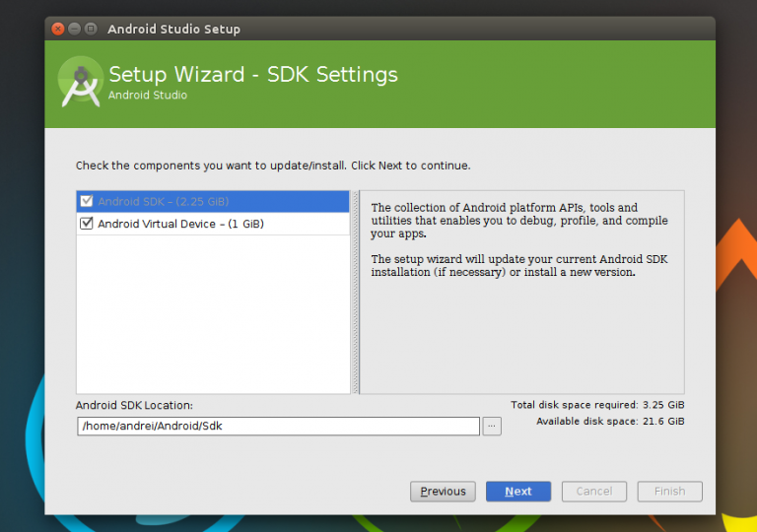
Task: Open the SDK location browse button
Action: point(492,426)
